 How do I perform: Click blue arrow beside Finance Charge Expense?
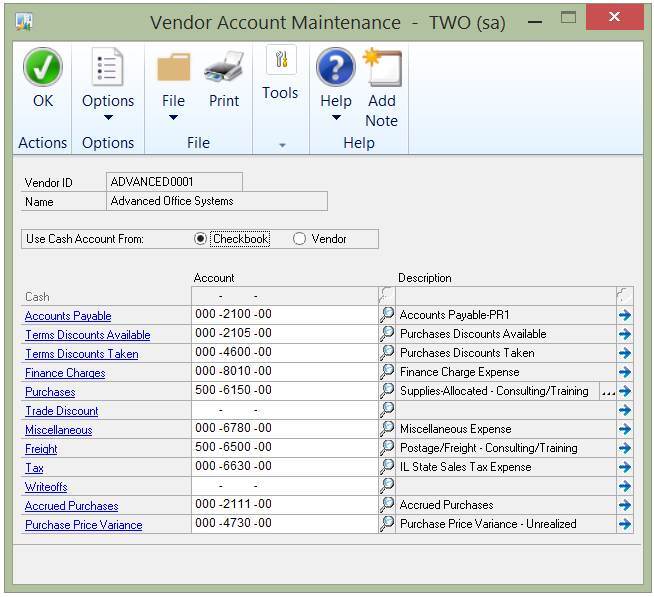coord(625,372)
